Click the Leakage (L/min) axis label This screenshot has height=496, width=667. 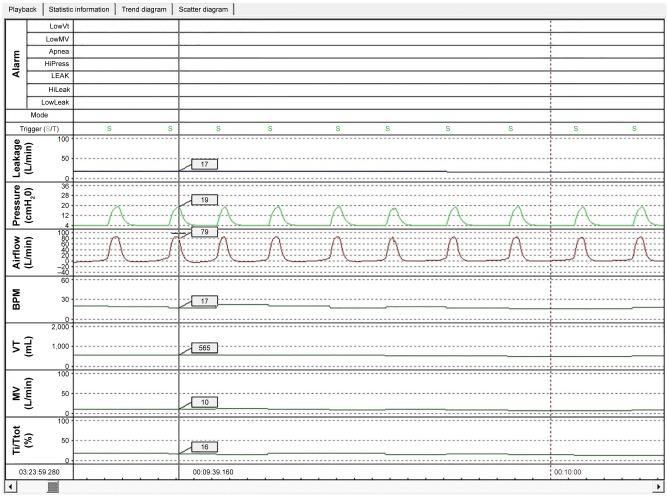tap(23, 158)
